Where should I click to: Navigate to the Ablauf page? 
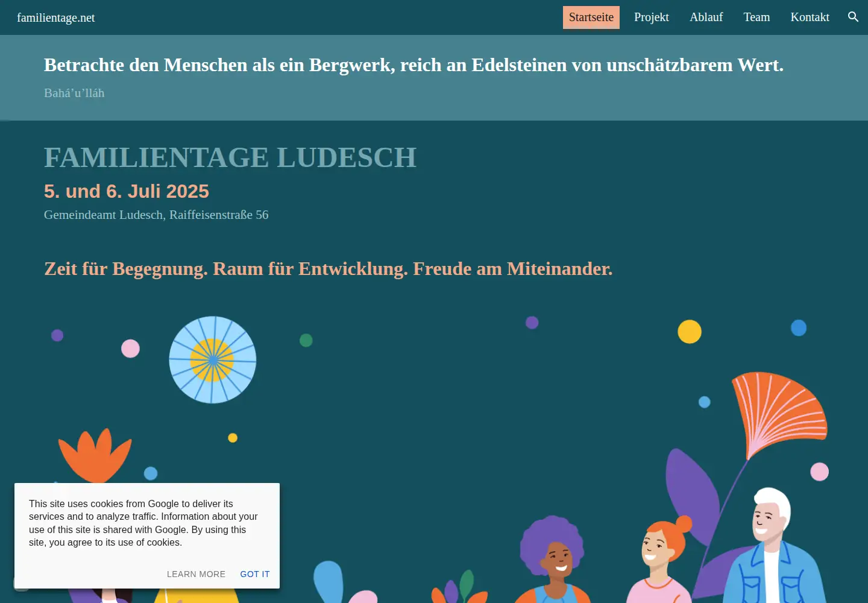pyautogui.click(x=706, y=17)
